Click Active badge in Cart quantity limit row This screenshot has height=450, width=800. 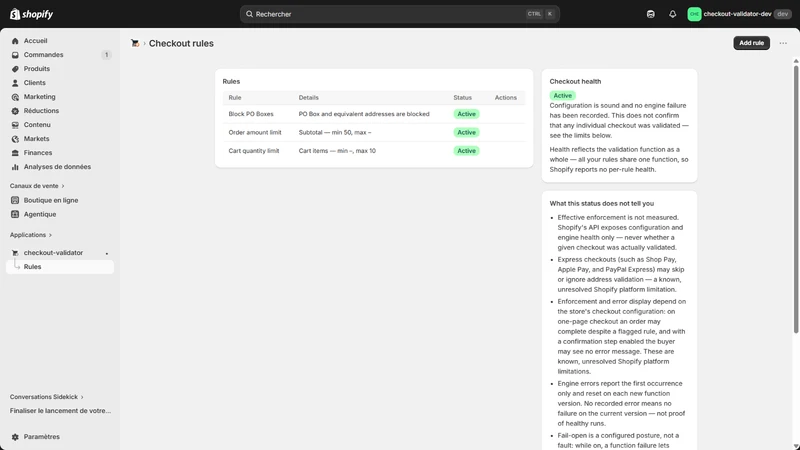pos(466,151)
